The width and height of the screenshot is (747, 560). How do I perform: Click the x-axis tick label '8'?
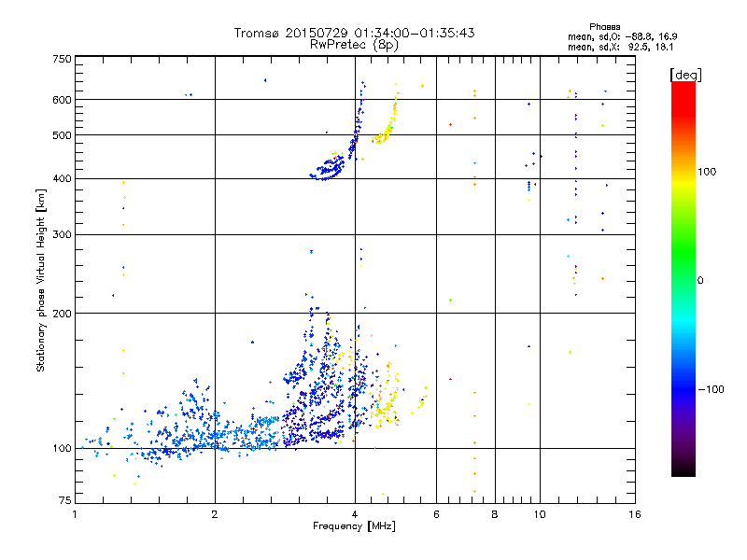pyautogui.click(x=495, y=514)
